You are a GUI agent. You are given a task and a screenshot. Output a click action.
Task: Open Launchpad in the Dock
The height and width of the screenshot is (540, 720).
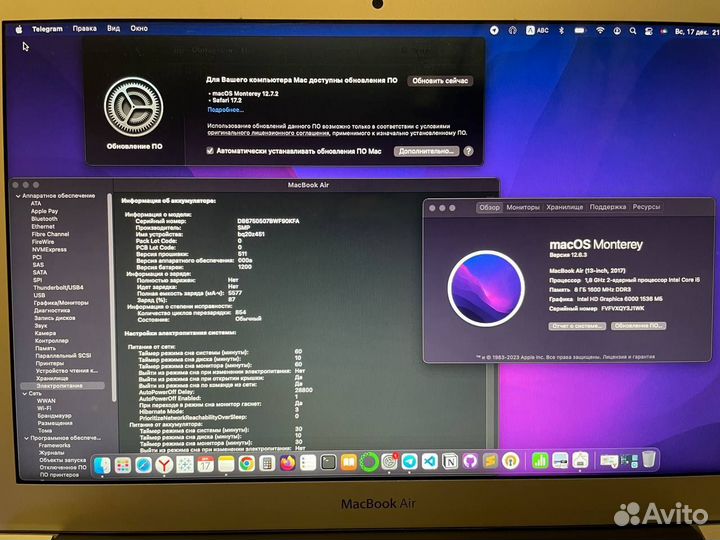click(x=123, y=465)
